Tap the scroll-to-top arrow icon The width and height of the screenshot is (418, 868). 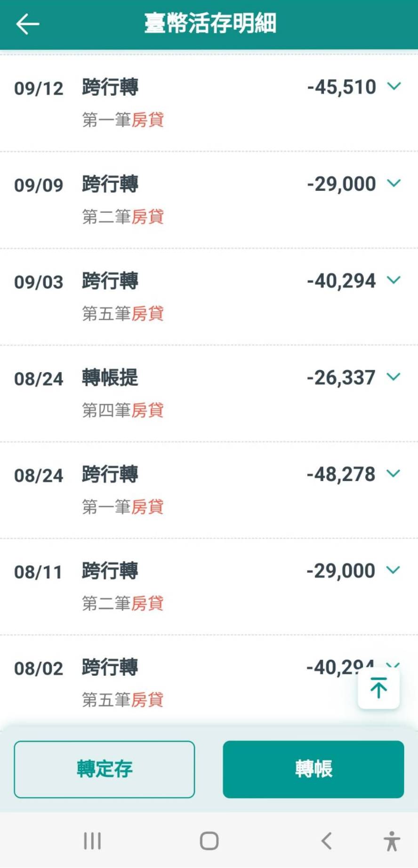click(378, 688)
